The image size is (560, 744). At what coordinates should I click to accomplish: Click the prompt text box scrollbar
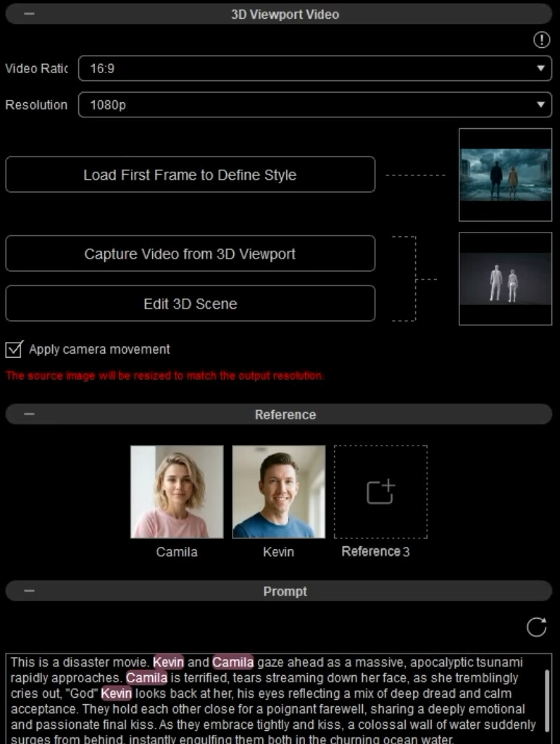click(547, 701)
